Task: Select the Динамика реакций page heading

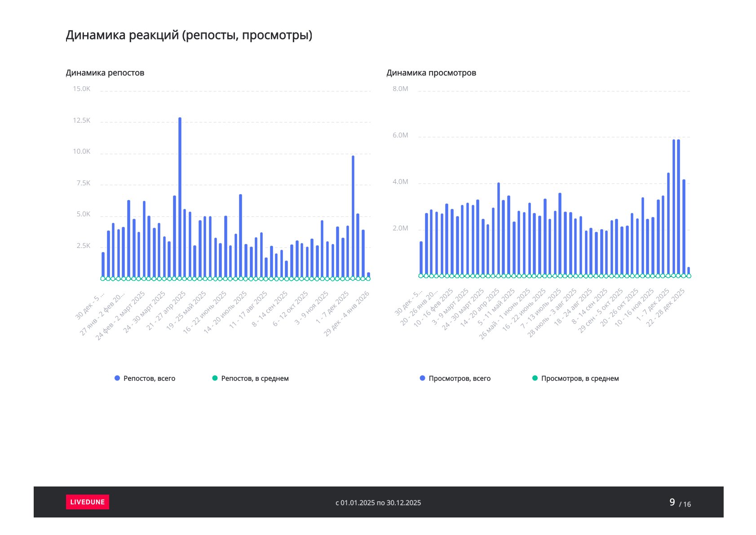Action: click(x=189, y=35)
